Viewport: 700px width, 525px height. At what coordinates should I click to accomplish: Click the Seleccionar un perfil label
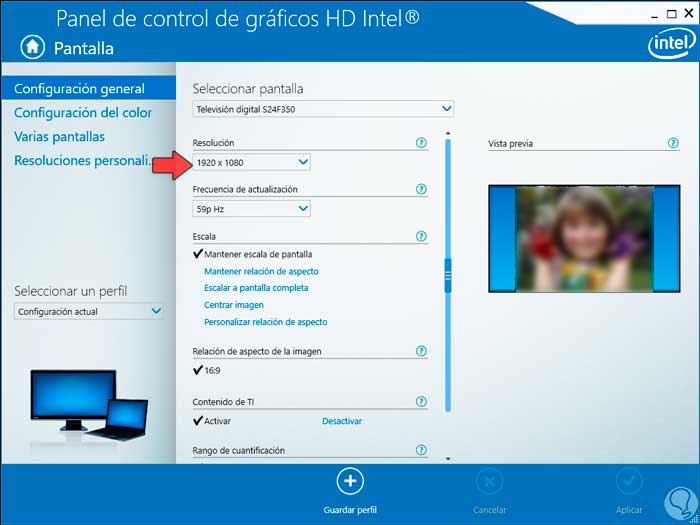pyautogui.click(x=71, y=292)
